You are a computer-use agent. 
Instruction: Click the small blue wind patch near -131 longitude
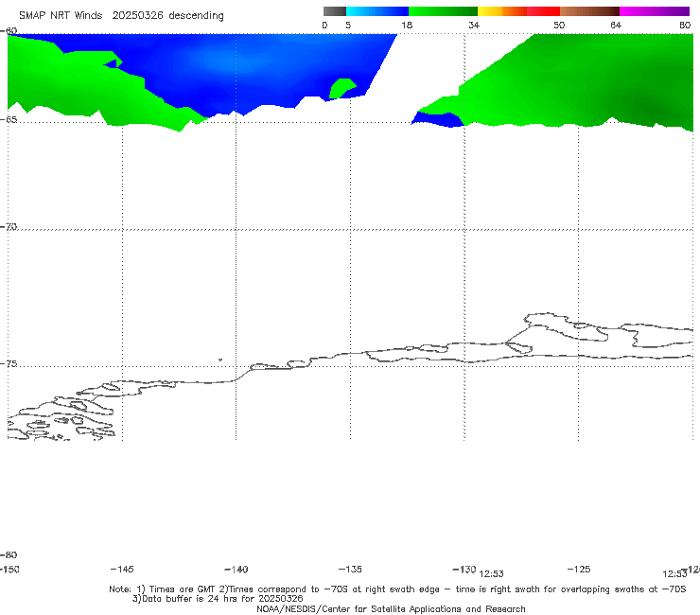pyautogui.click(x=437, y=120)
